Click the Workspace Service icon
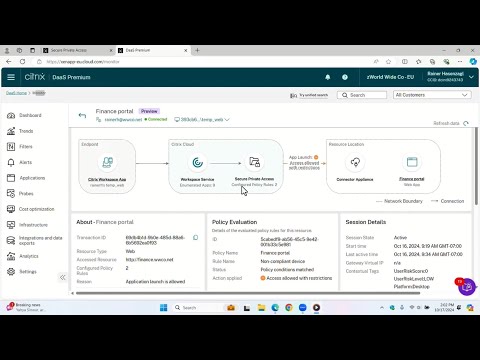 click(x=197, y=162)
